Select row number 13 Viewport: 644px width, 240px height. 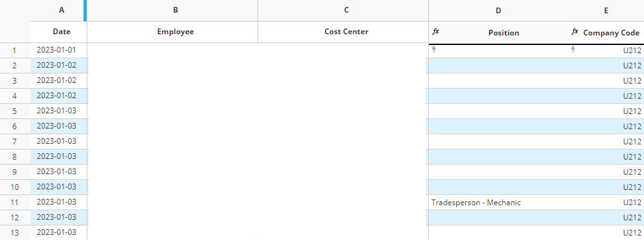tap(15, 232)
